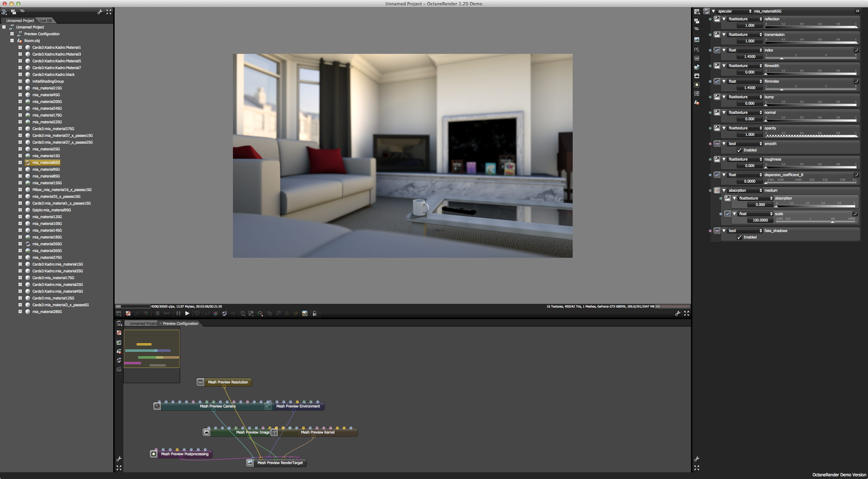868x479 pixels.
Task: Toggle the smooth Enabled checkbox
Action: tap(739, 150)
